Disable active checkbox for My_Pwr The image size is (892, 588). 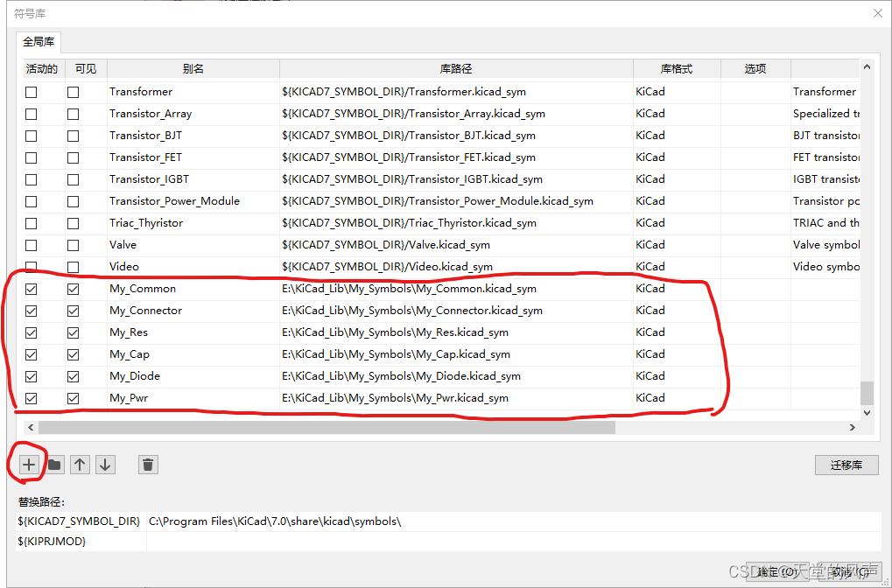(x=32, y=399)
